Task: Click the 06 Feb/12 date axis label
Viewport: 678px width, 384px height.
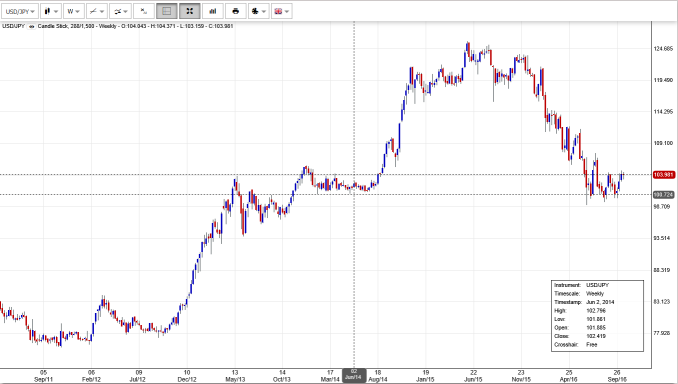Action: (x=91, y=376)
